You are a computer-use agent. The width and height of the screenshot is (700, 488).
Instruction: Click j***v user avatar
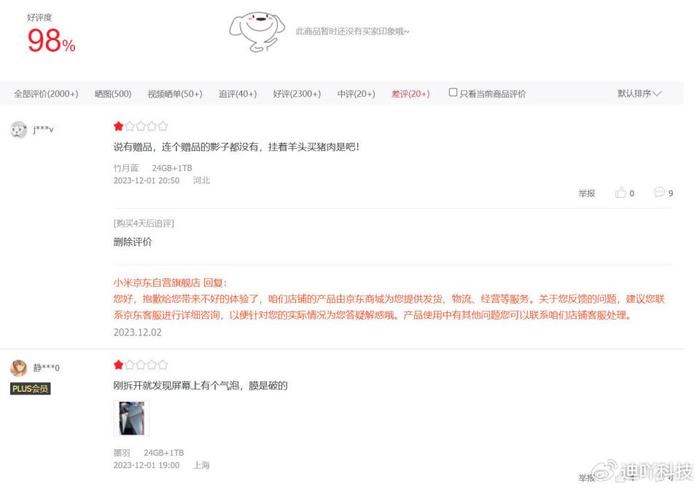(x=19, y=129)
